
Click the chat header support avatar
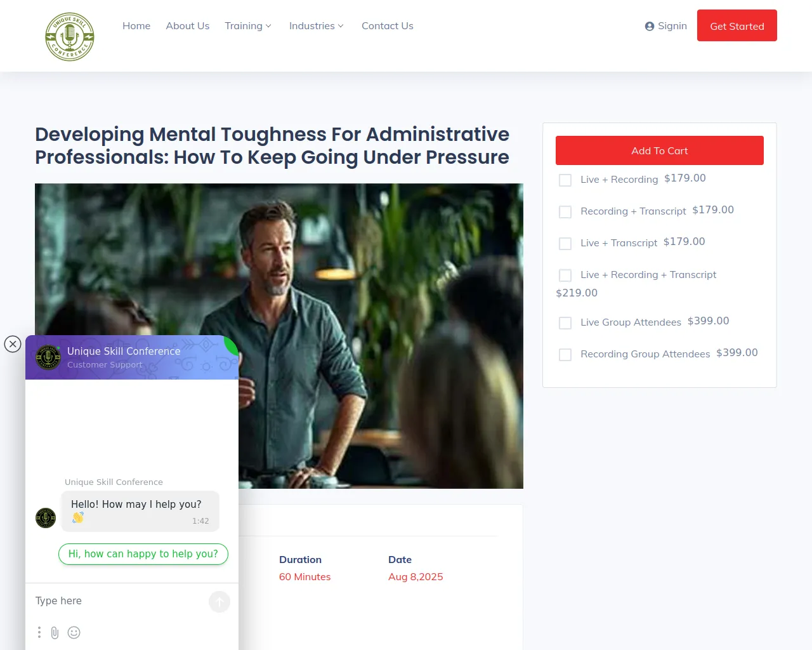point(48,357)
